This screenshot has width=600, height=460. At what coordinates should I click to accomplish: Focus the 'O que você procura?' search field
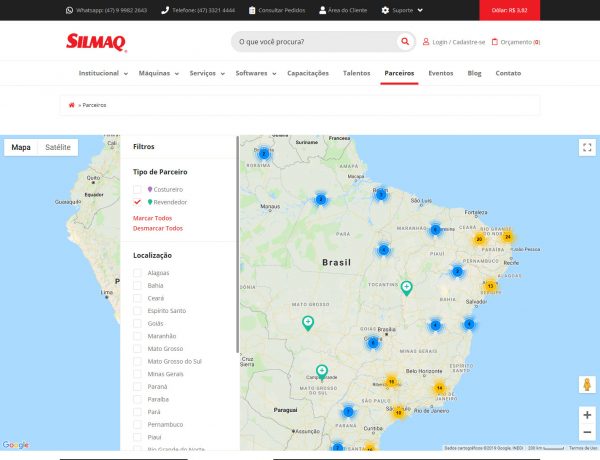pyautogui.click(x=315, y=42)
